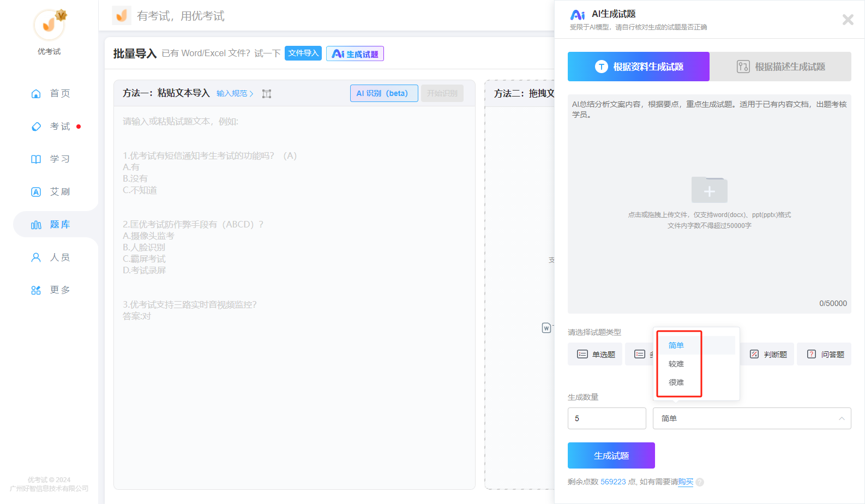The width and height of the screenshot is (865, 504).
Task: Choose 简单 in the difficulty list
Action: (x=696, y=345)
